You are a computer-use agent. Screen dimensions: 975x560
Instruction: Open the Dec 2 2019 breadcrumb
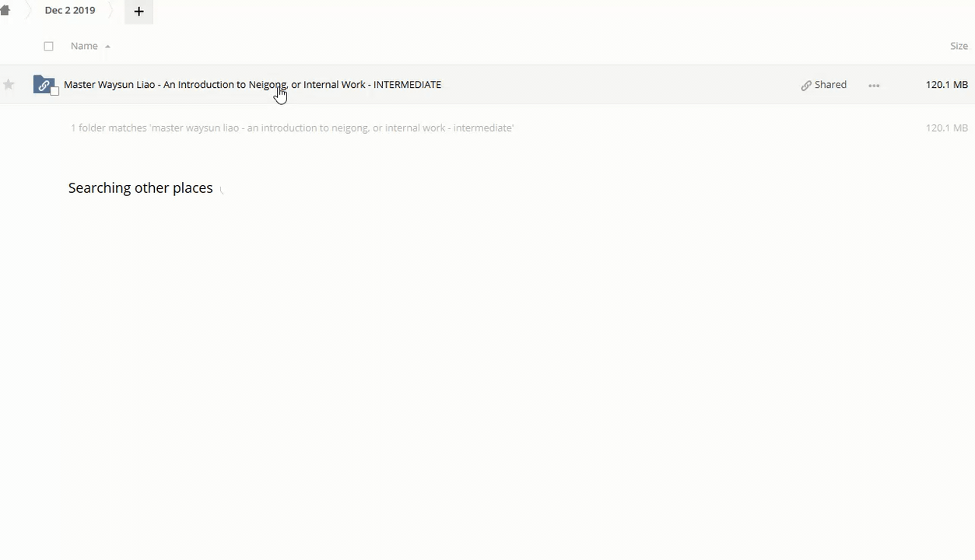click(70, 11)
